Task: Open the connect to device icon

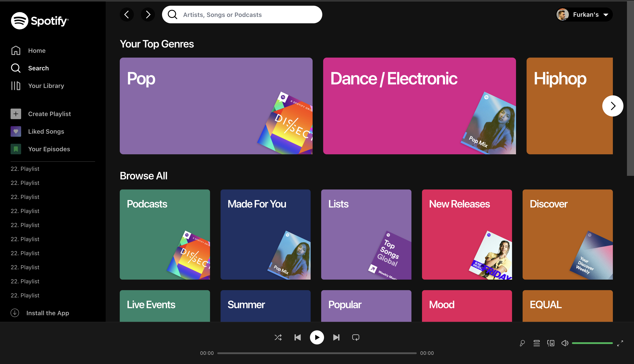Action: pyautogui.click(x=551, y=343)
